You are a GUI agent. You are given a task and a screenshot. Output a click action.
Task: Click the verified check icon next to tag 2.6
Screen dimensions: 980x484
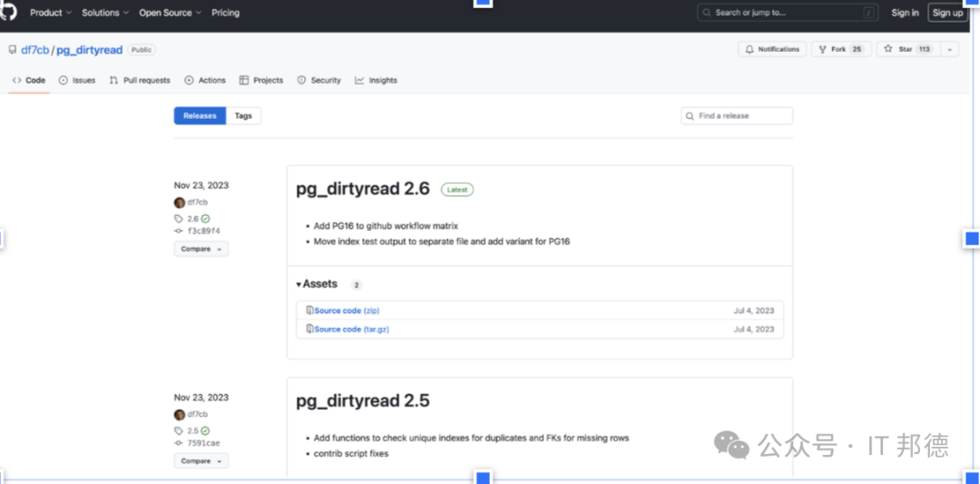tap(206, 219)
